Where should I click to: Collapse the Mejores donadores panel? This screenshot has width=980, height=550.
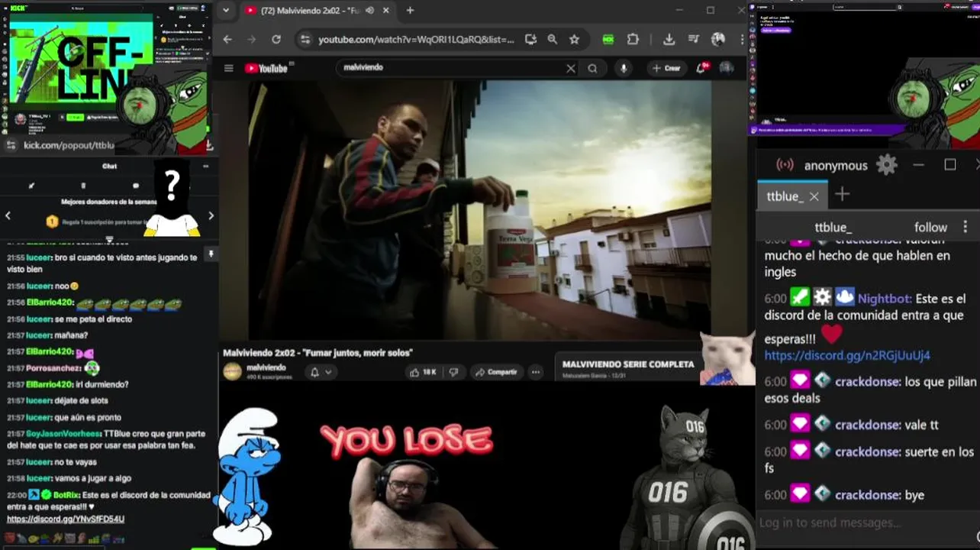coord(109,239)
